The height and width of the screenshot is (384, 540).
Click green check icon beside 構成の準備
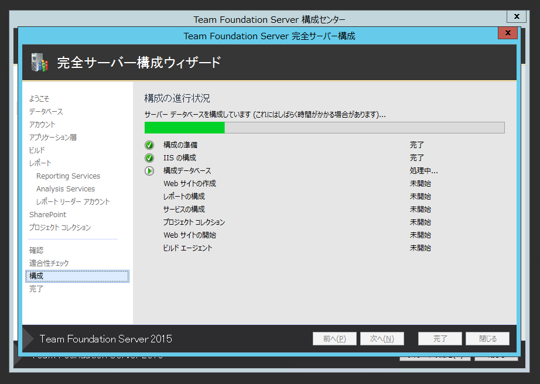(149, 145)
